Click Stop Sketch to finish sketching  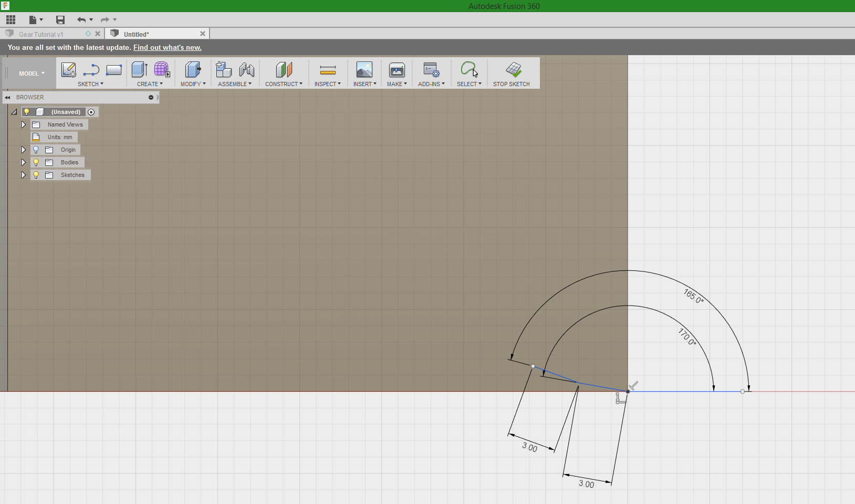[513, 73]
